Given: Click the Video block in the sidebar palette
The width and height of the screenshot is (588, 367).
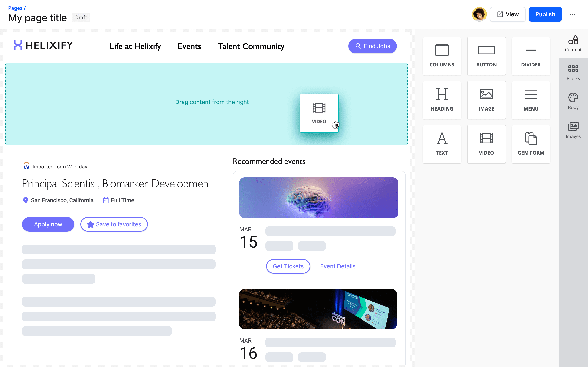Looking at the screenshot, I should 486,144.
